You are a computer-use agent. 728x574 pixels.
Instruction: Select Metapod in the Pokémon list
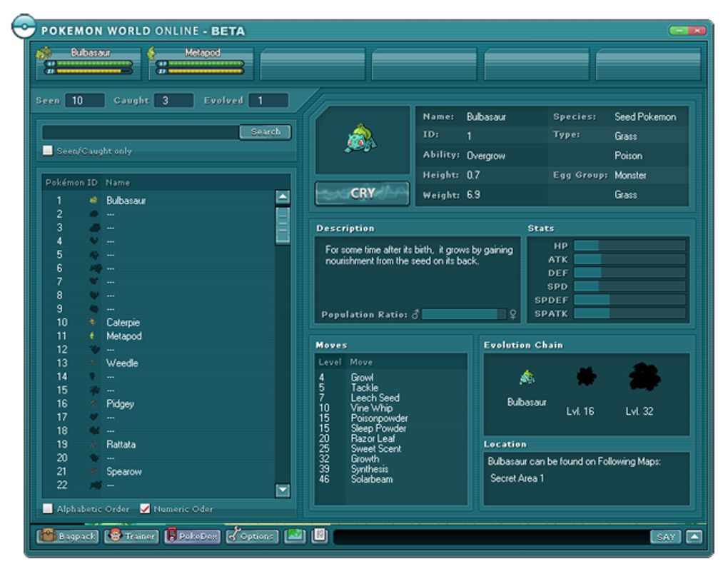point(158,336)
